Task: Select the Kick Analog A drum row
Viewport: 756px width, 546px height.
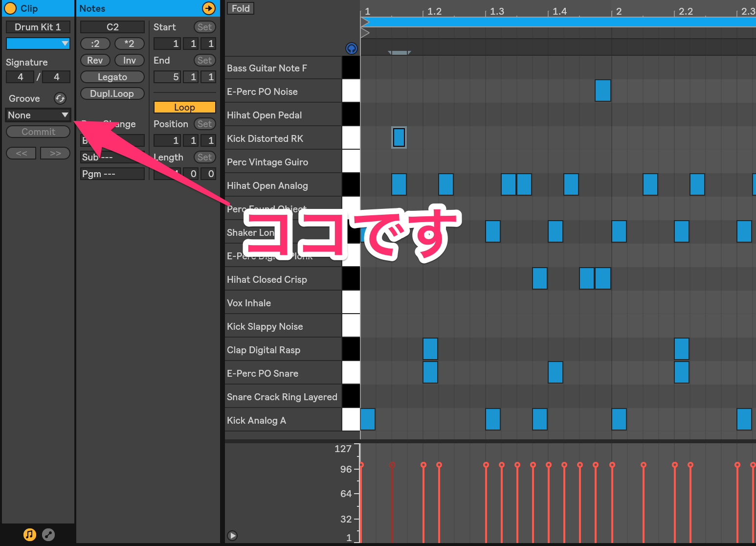Action: [283, 420]
